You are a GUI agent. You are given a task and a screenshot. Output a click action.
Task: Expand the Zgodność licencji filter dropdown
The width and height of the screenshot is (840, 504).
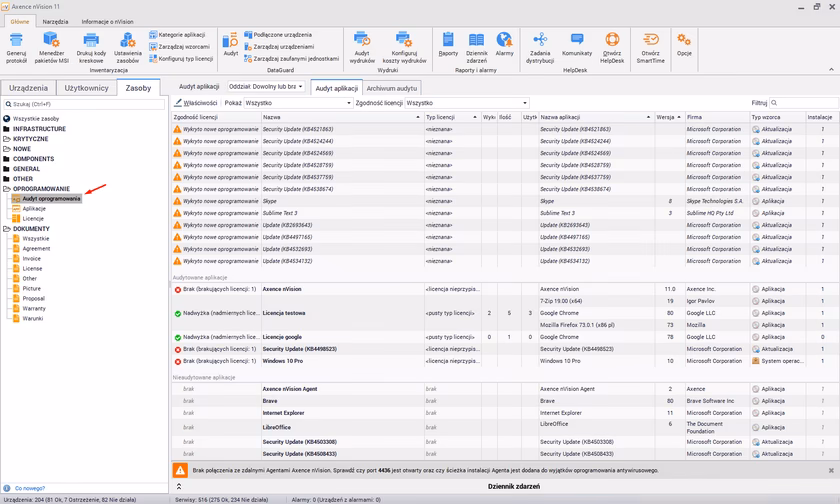(x=468, y=103)
